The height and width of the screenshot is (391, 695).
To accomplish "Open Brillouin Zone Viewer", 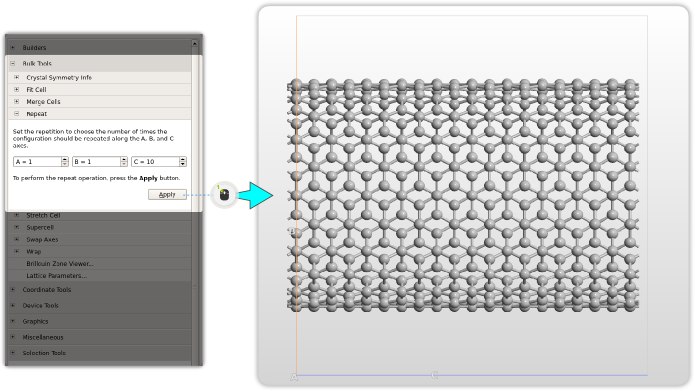I will click(60, 264).
